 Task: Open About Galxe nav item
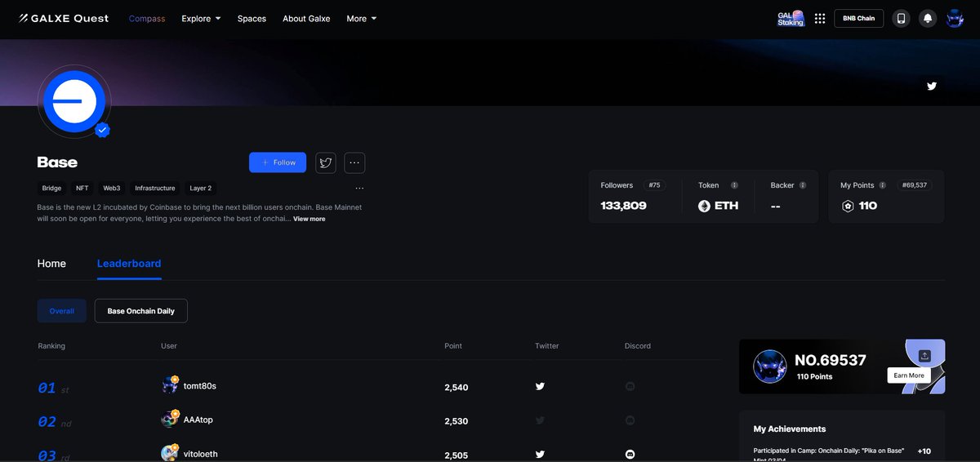(x=306, y=18)
